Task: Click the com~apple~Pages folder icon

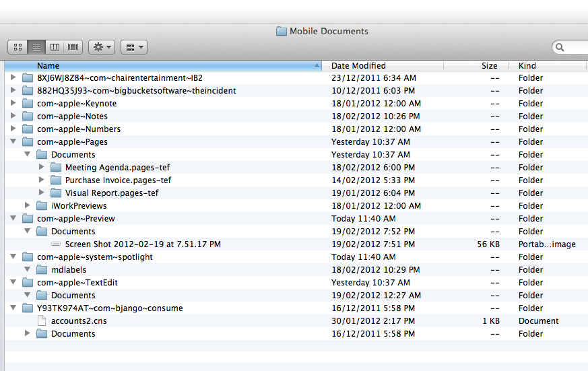Action: pos(28,141)
